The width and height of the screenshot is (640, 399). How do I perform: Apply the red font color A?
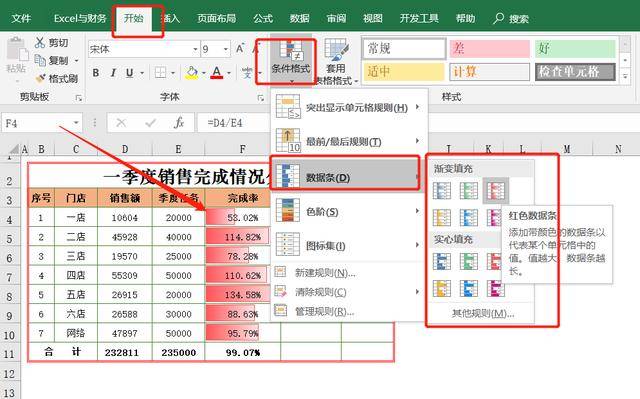click(x=217, y=73)
